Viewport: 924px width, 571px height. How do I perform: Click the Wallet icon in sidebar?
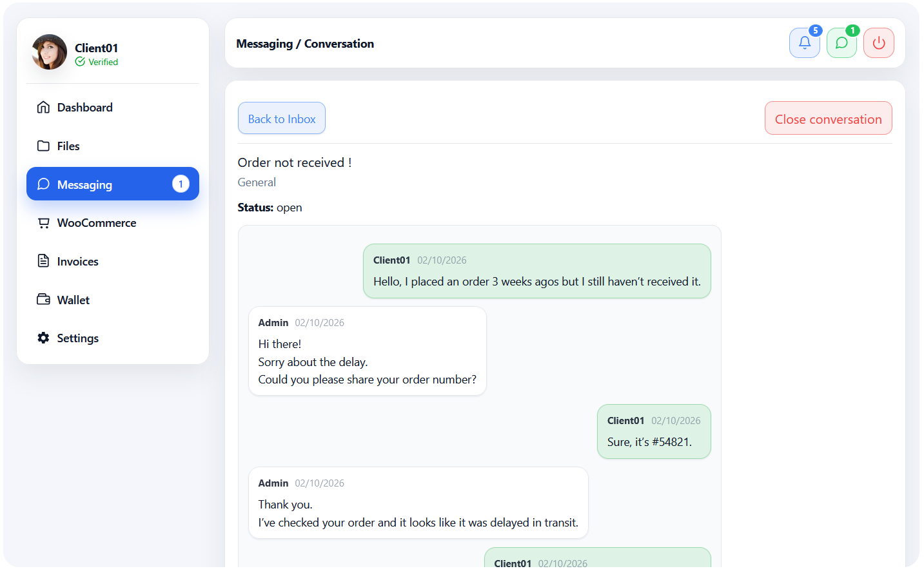43,300
